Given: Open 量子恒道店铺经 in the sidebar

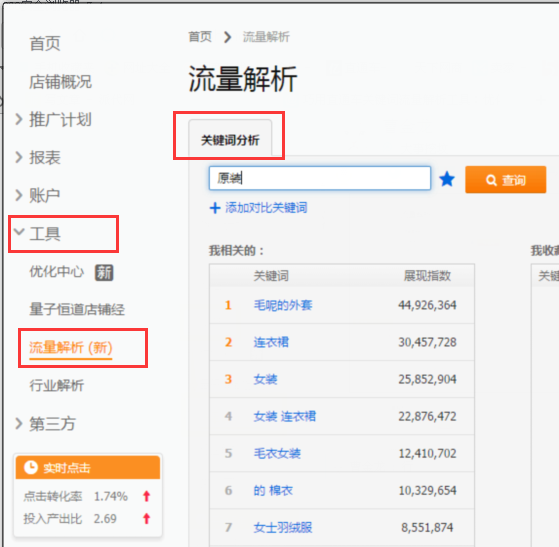Looking at the screenshot, I should click(77, 309).
